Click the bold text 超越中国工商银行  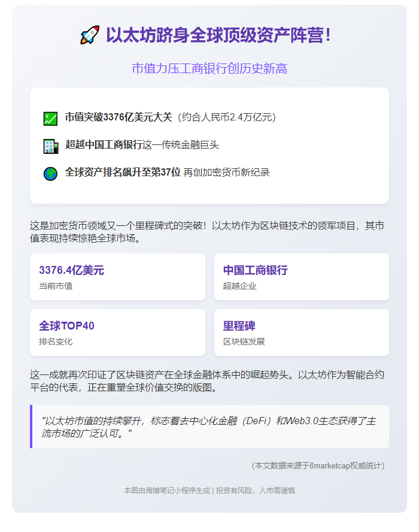(x=104, y=145)
